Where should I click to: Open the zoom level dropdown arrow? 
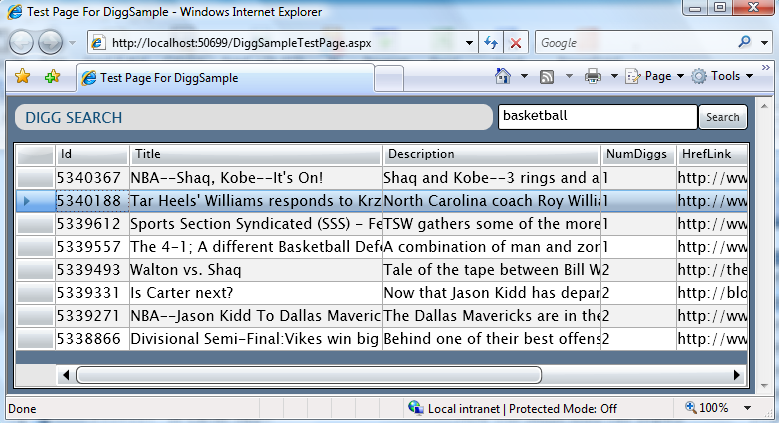[747, 409]
